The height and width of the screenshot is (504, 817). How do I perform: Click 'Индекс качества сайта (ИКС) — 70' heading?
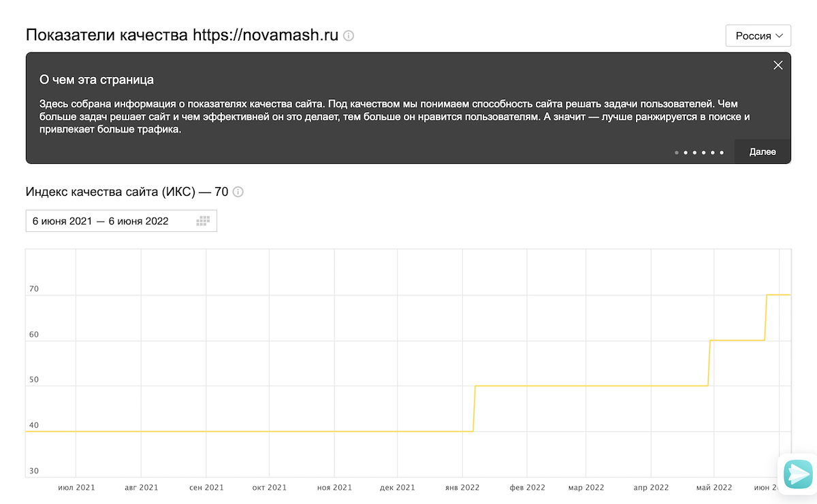point(127,192)
